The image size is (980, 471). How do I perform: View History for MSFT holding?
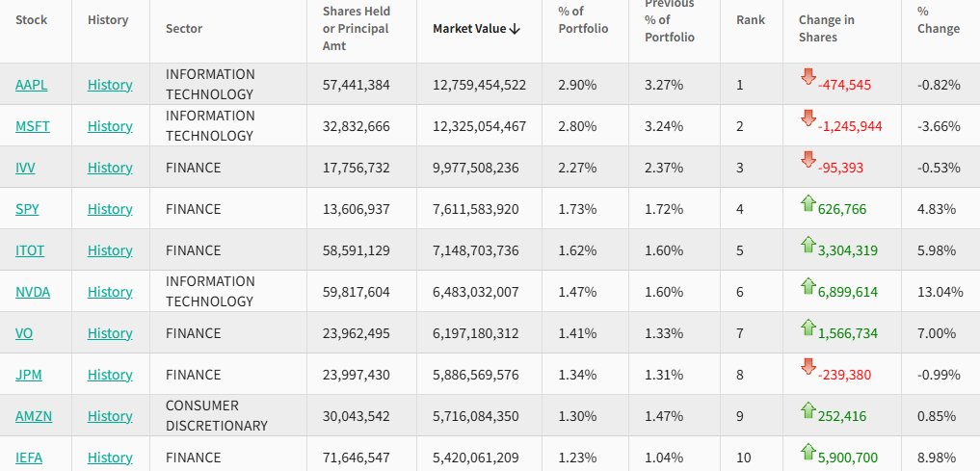click(110, 126)
